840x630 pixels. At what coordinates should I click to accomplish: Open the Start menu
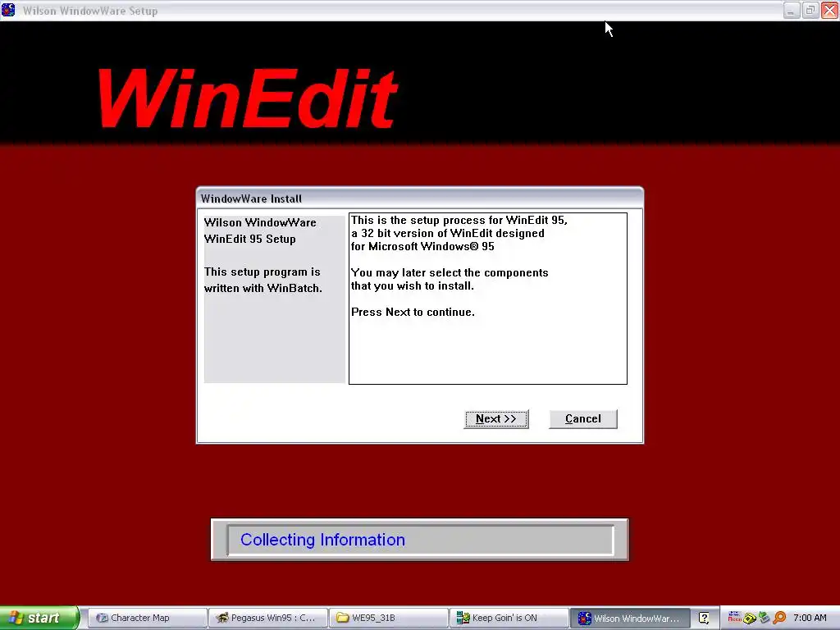click(39, 618)
